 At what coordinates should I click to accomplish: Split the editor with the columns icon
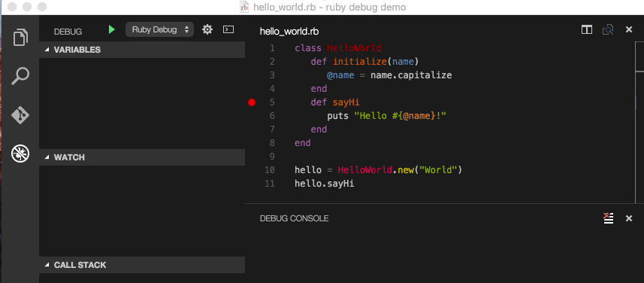click(x=586, y=29)
